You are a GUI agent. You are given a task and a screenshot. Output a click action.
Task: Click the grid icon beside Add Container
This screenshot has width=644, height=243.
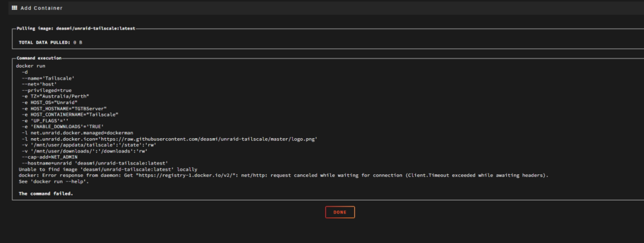pos(14,8)
